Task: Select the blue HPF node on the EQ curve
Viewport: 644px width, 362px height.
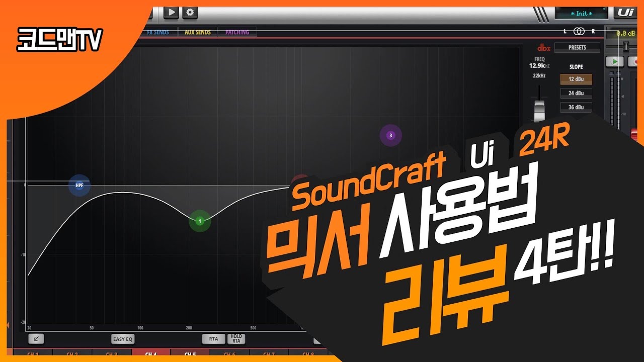Action: 79,186
